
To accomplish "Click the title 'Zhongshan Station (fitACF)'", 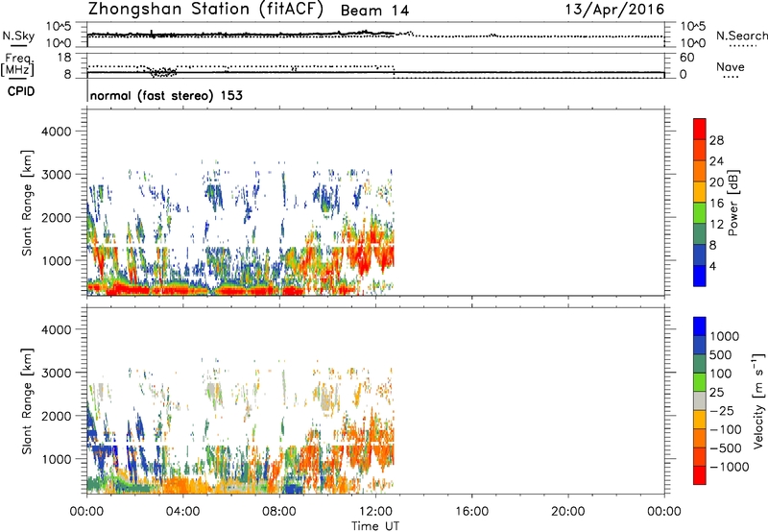I will [205, 10].
